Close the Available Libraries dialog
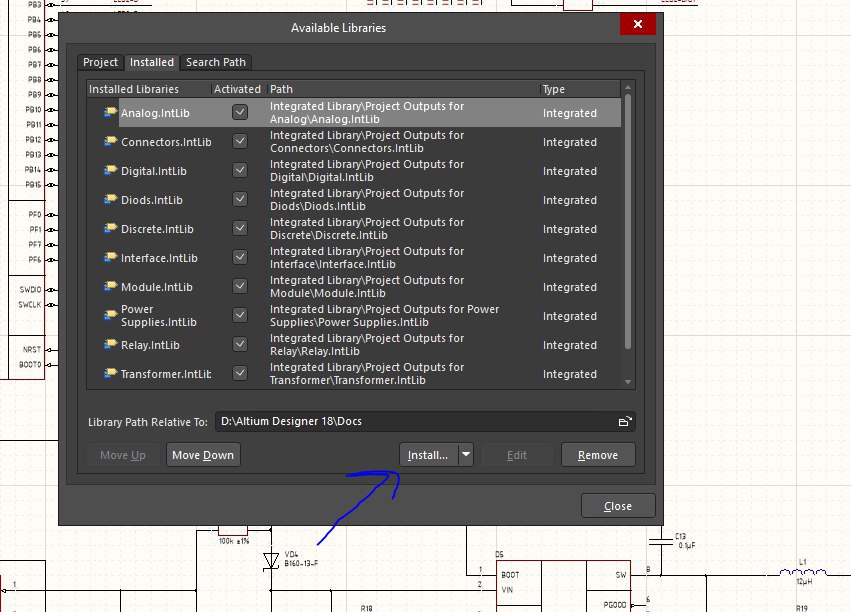Viewport: 851px width, 612px height. 618,506
